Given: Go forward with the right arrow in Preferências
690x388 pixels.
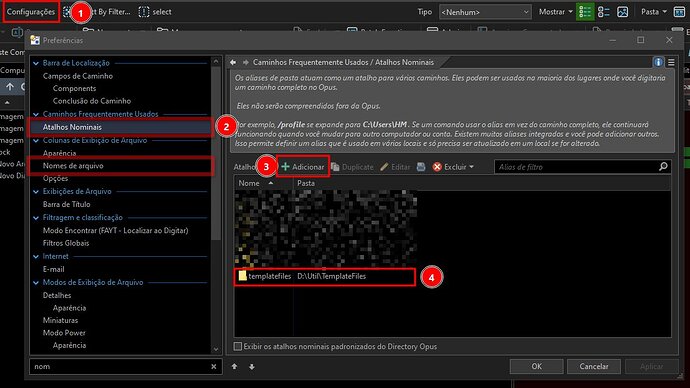Looking at the screenshot, I should click(x=246, y=62).
